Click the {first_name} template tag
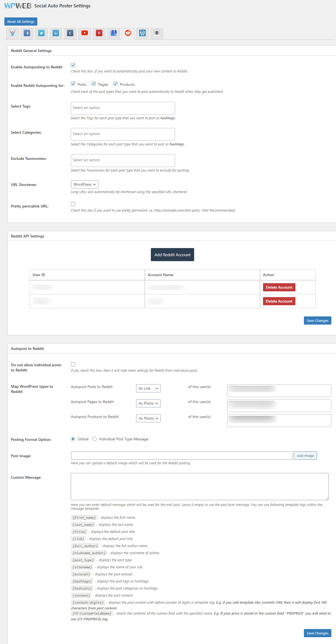This screenshot has height=644, width=336. [84, 518]
